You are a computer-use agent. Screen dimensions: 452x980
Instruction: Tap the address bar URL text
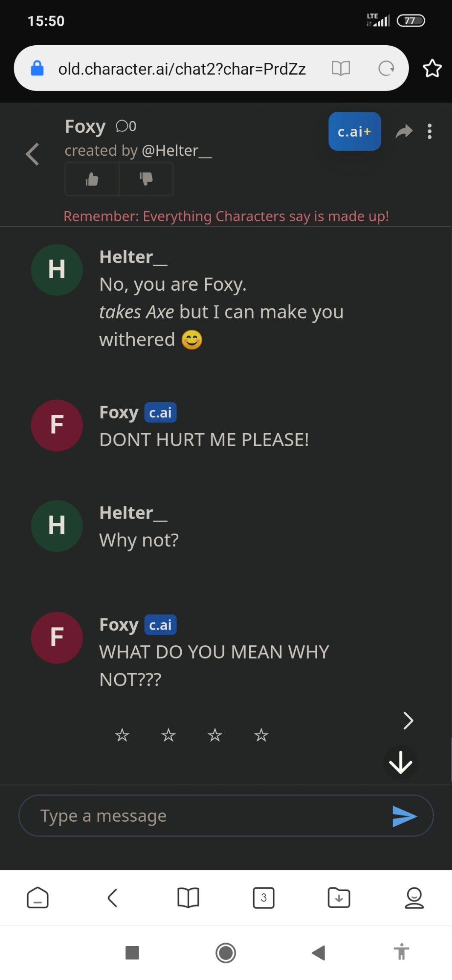tap(182, 69)
